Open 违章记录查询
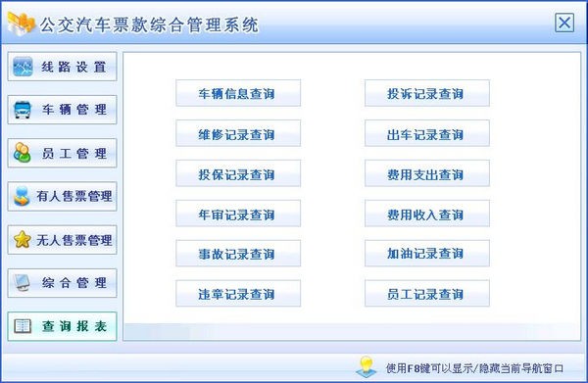Image resolution: width=588 pixels, height=383 pixels. tap(238, 294)
